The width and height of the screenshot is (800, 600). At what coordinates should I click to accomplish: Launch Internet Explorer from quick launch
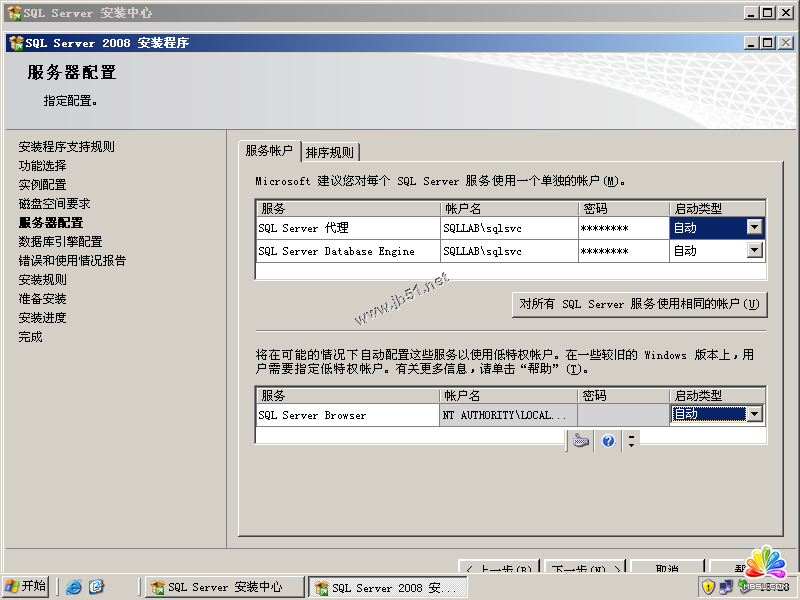tap(74, 587)
